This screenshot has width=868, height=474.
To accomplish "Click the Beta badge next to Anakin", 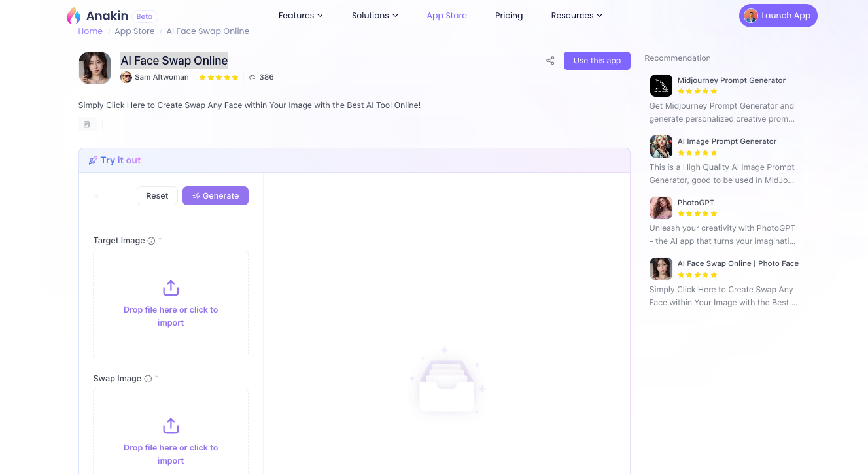I will 145,16.
